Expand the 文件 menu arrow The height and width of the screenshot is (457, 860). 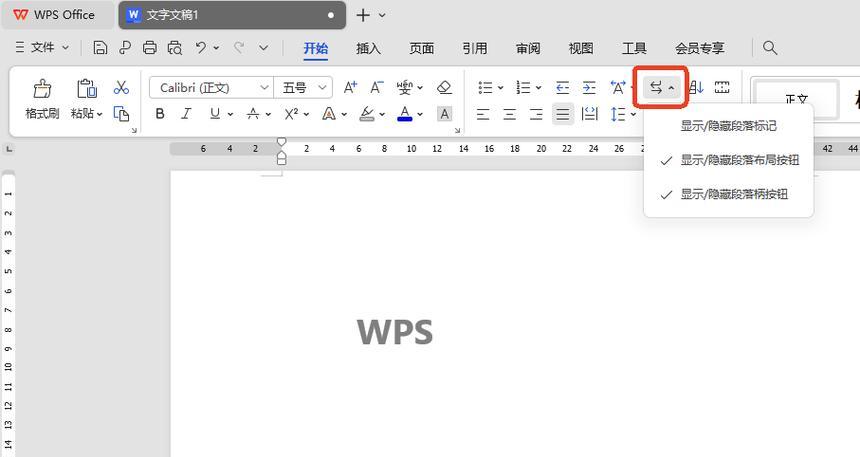[x=65, y=48]
